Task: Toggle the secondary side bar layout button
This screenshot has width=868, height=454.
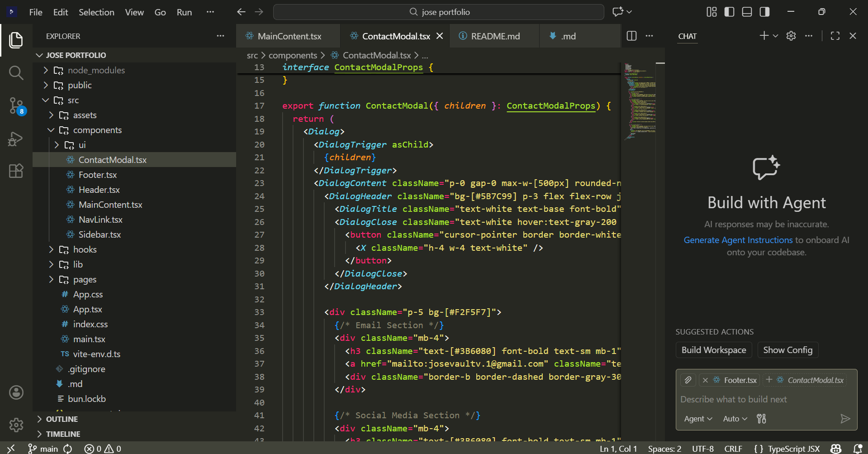Action: coord(764,12)
